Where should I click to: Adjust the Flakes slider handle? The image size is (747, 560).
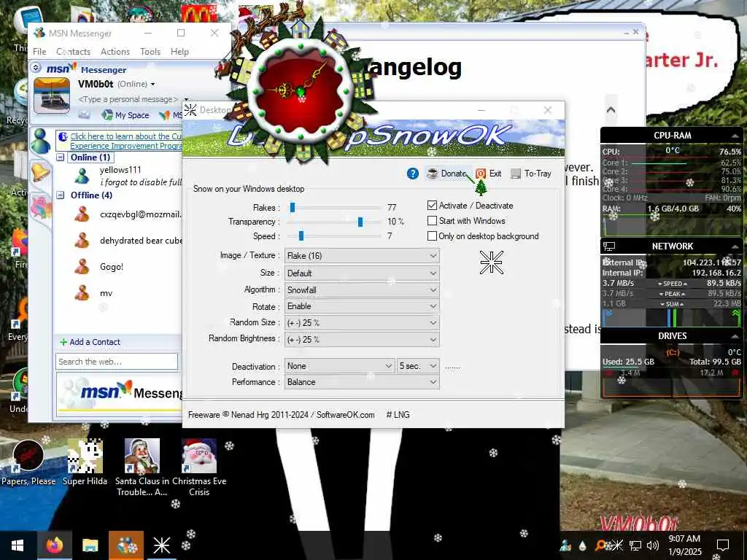(293, 208)
